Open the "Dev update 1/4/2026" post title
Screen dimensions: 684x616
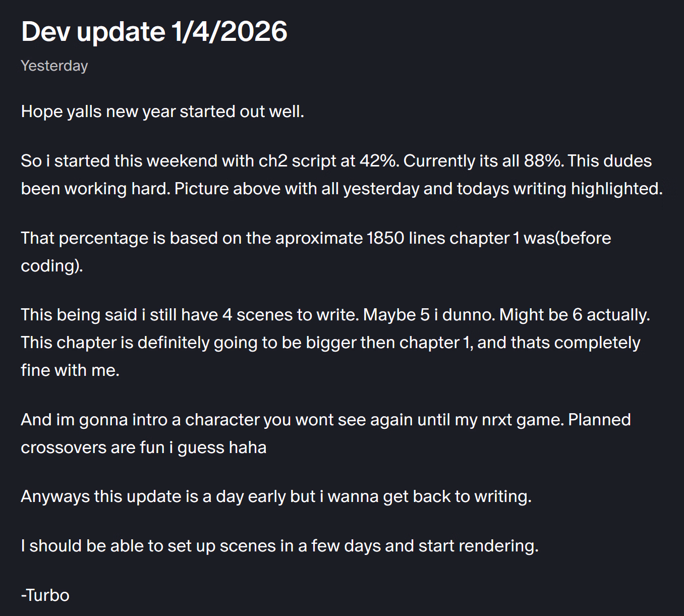[154, 32]
